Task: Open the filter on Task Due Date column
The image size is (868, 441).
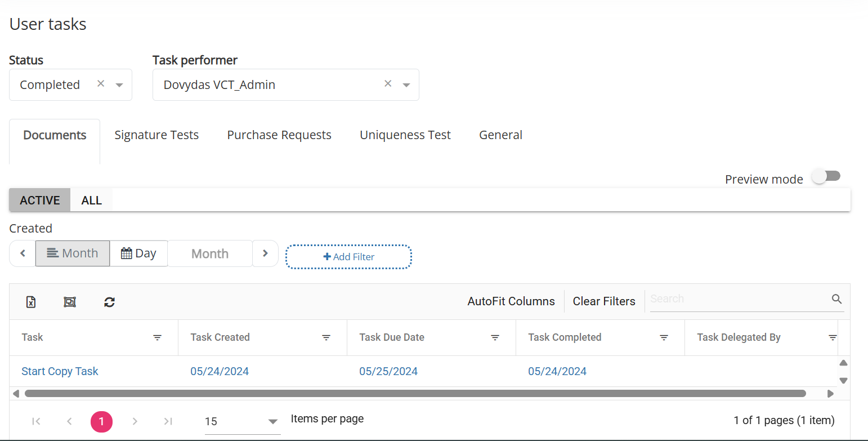Action: (495, 337)
